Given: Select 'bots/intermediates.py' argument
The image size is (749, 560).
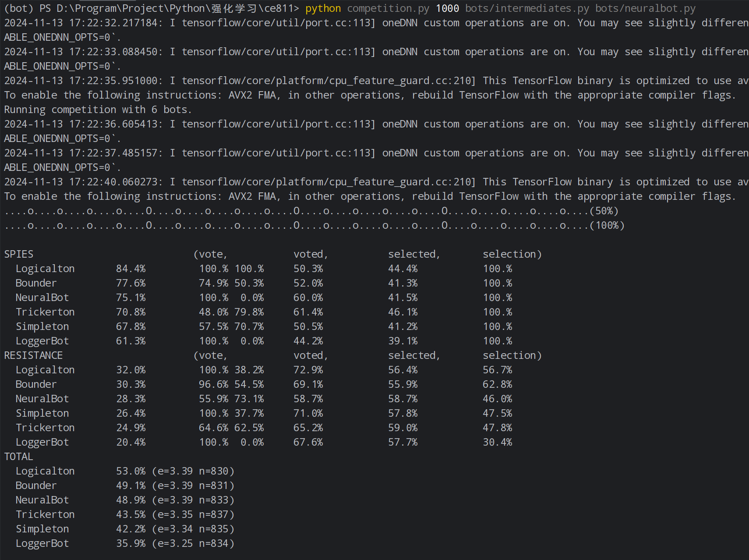Looking at the screenshot, I should (x=527, y=8).
